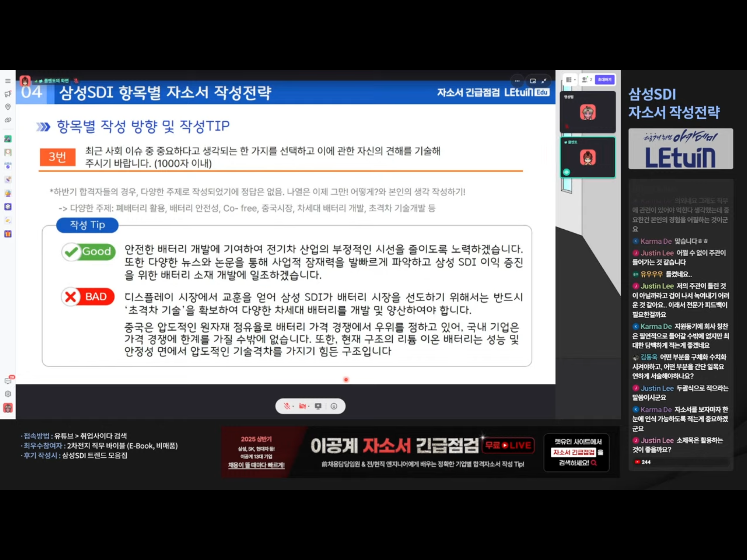Open settings gear in left sidebar
This screenshot has height=560, width=747.
pos(8,394)
